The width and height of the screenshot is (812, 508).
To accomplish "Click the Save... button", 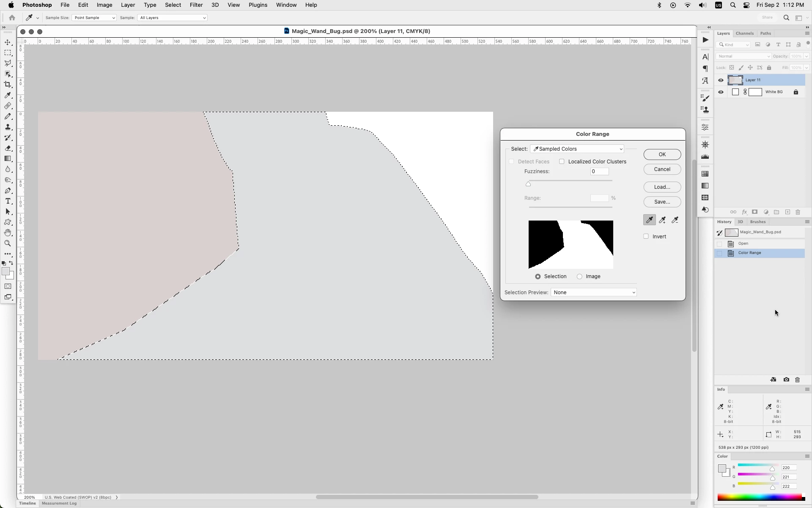I will click(x=662, y=202).
